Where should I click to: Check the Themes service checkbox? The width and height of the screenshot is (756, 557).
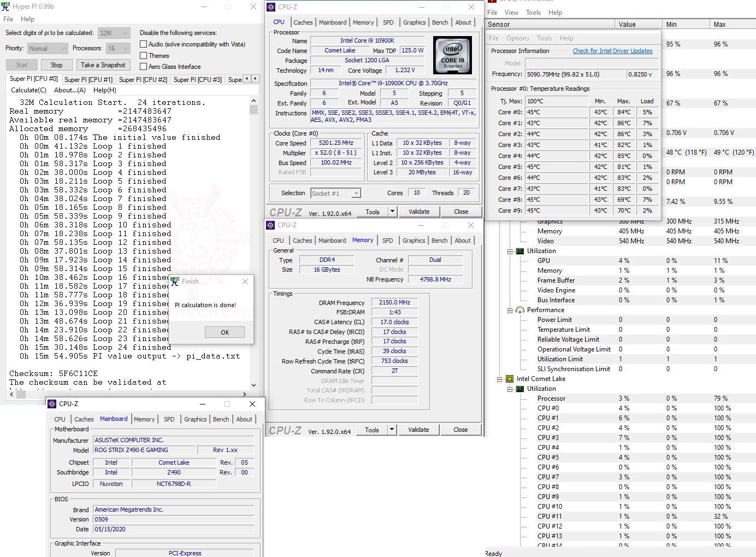143,55
